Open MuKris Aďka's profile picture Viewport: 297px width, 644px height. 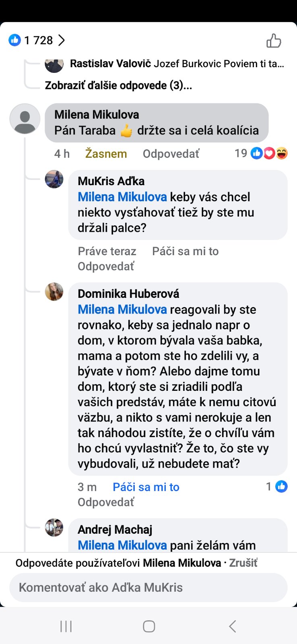pyautogui.click(x=54, y=179)
